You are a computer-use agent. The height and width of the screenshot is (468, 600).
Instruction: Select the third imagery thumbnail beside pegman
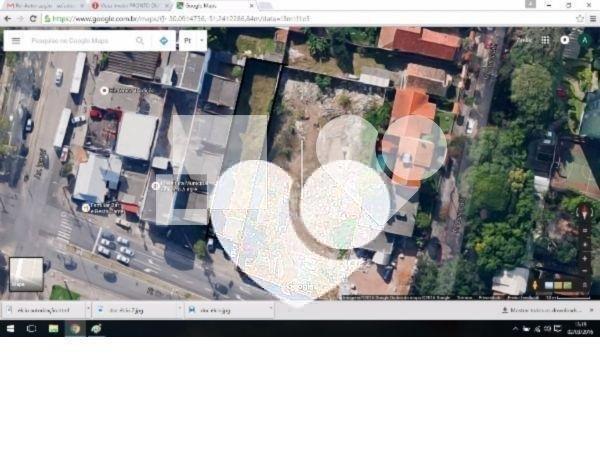(567, 285)
